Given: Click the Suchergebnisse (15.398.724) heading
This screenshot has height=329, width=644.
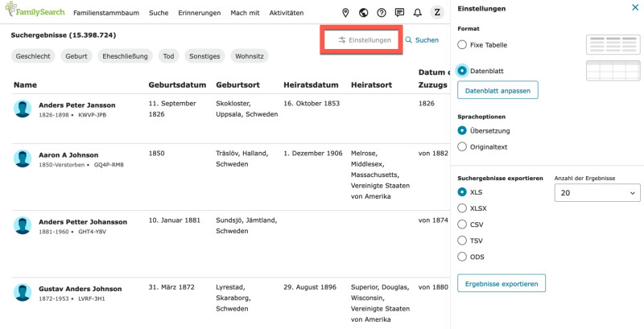Looking at the screenshot, I should [x=64, y=35].
